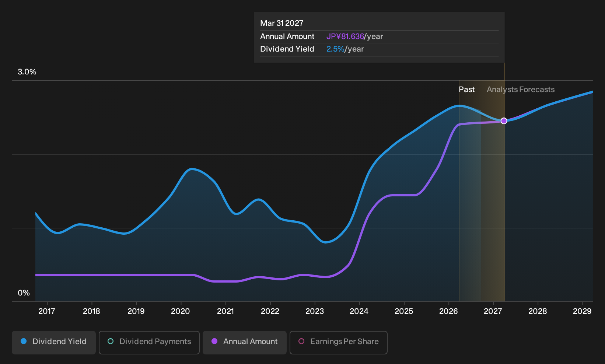Select the purple data point marker on chart

504,121
